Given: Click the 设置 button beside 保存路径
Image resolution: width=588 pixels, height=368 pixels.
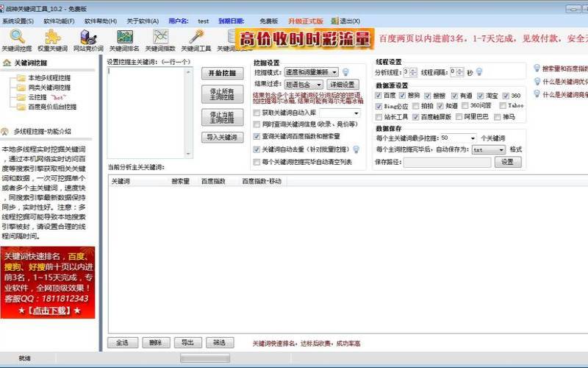Looking at the screenshot, I should [508, 162].
